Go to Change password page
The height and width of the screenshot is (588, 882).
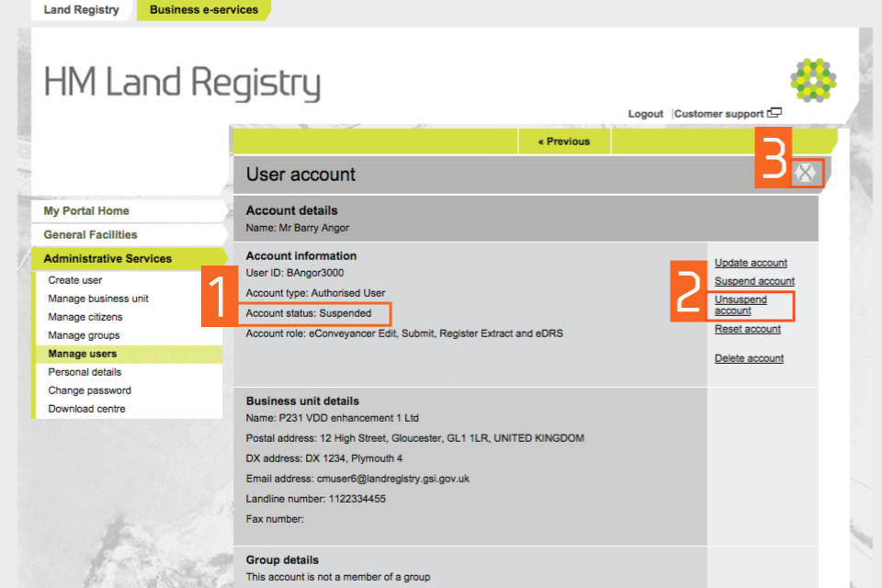(89, 390)
